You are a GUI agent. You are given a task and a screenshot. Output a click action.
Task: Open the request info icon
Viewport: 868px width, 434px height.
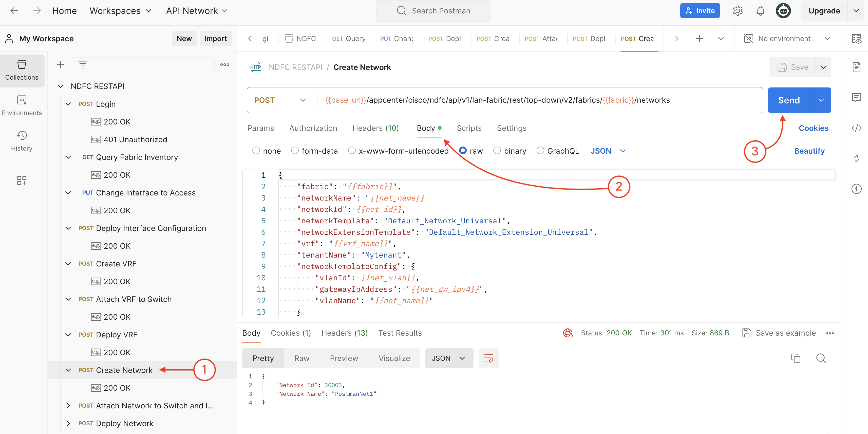856,189
